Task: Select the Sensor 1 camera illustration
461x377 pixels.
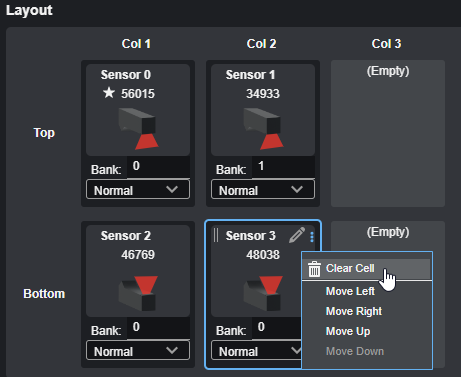Action: point(263,128)
